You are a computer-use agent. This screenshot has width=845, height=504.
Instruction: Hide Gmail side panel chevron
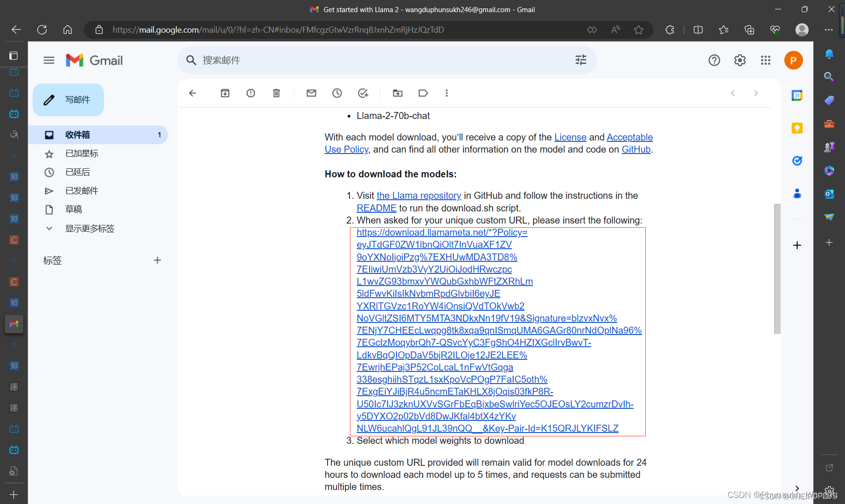pos(797,488)
